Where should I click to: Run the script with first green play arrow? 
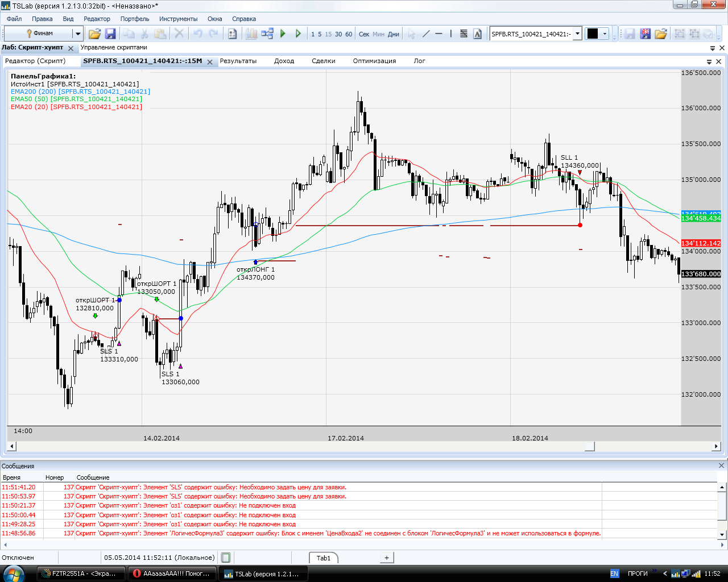283,34
